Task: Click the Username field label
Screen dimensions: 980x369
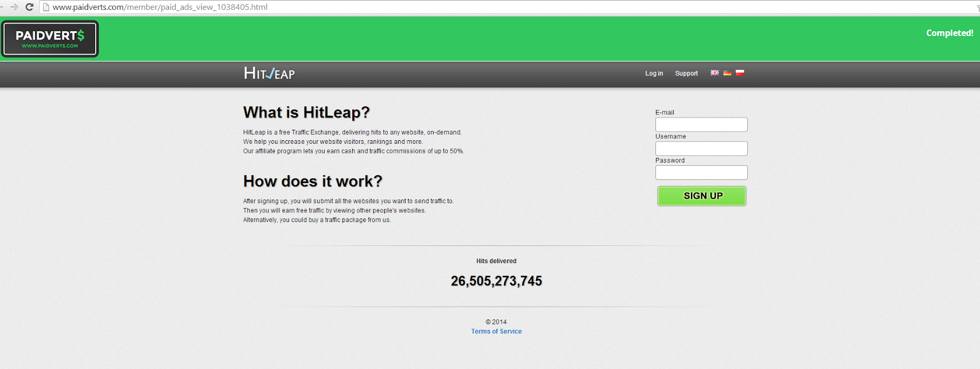Action: tap(671, 136)
